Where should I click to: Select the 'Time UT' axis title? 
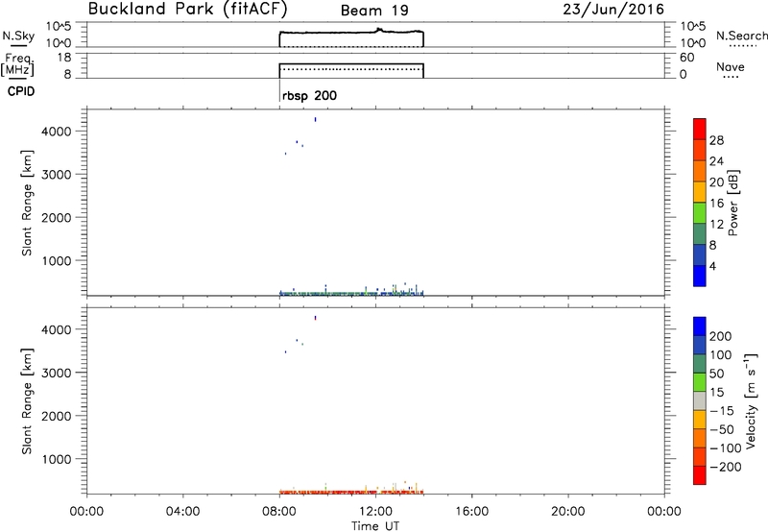coord(375,526)
